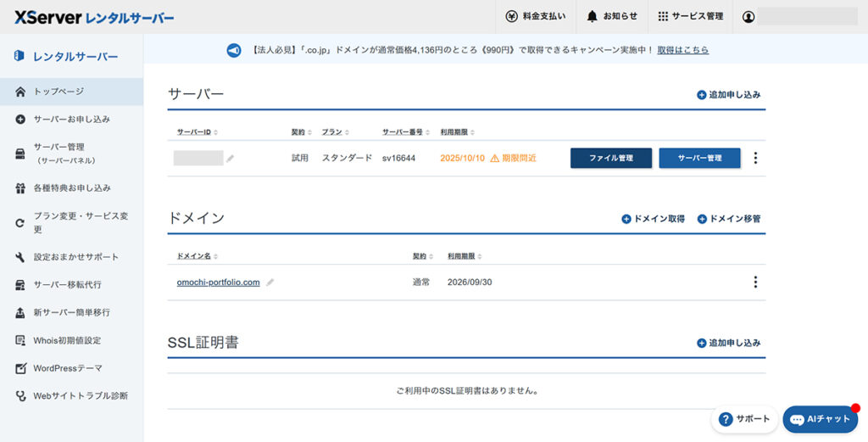Click the サーバー管理 blue button
Screen dimensions: 868x442
click(x=699, y=158)
